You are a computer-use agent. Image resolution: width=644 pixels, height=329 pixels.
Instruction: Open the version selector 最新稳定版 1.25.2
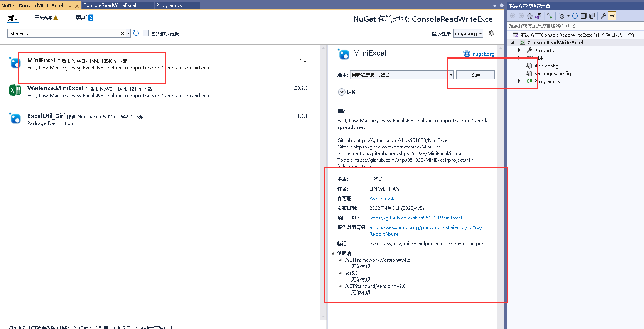click(x=402, y=75)
